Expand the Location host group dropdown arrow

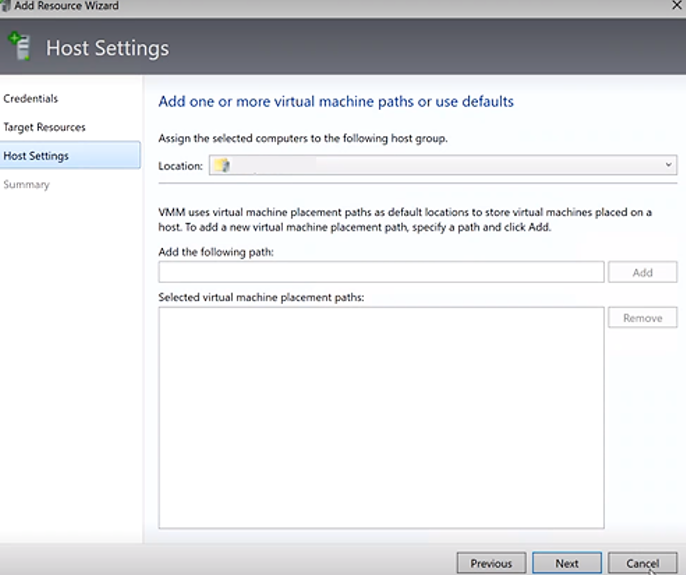(x=667, y=165)
